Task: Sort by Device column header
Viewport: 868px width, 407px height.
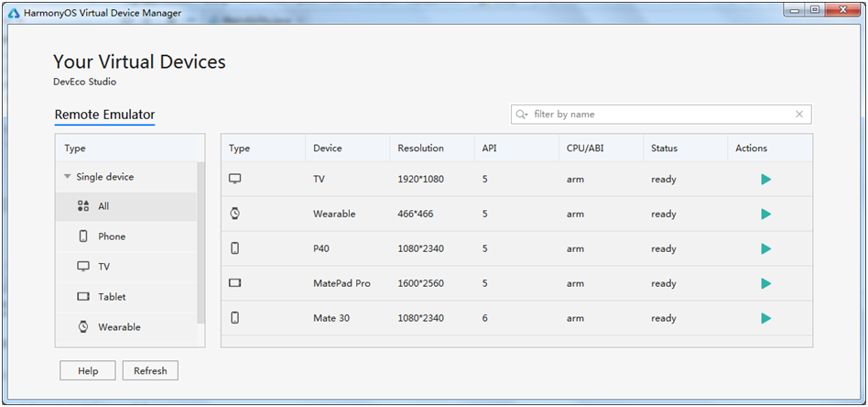Action: [348, 148]
